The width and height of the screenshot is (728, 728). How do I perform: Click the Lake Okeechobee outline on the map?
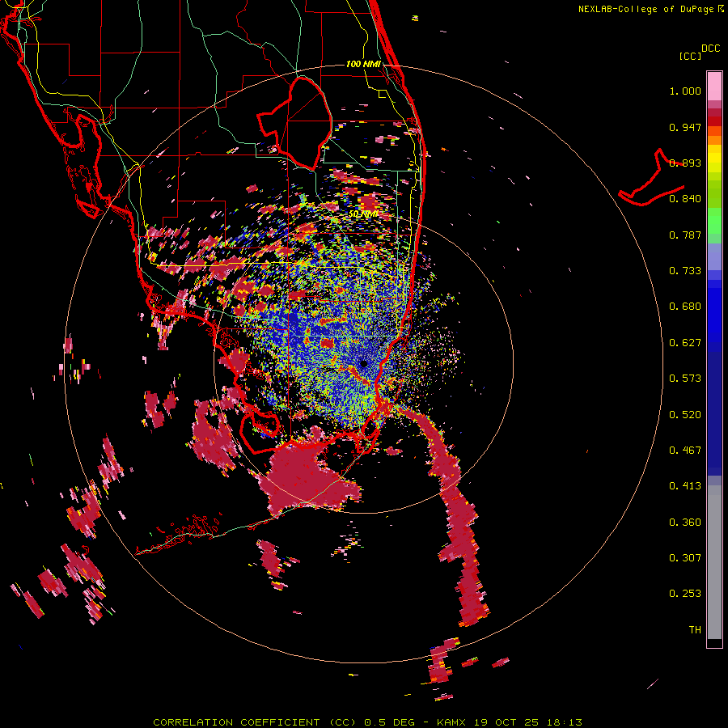coord(295,123)
